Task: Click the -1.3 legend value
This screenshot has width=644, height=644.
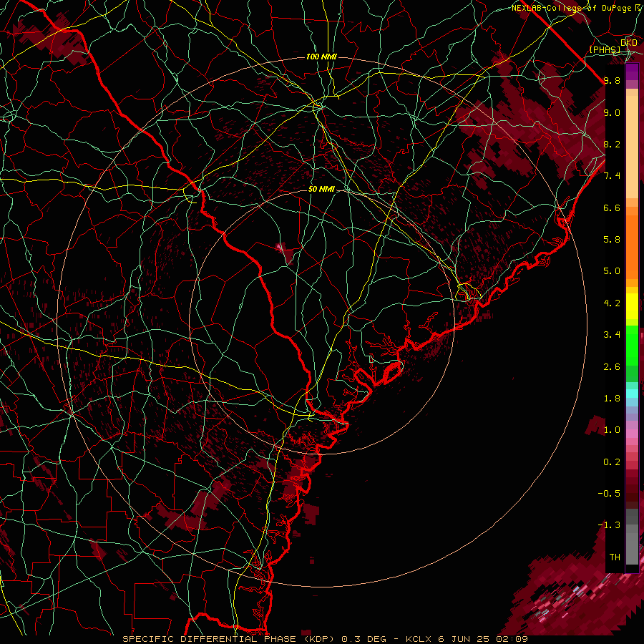Action: [x=609, y=525]
